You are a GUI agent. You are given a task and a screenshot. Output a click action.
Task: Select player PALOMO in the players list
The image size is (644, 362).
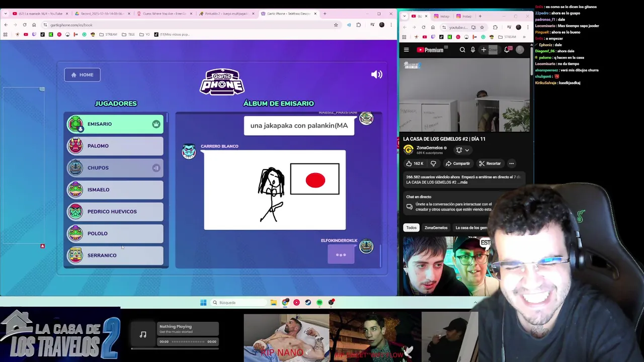[115, 146]
